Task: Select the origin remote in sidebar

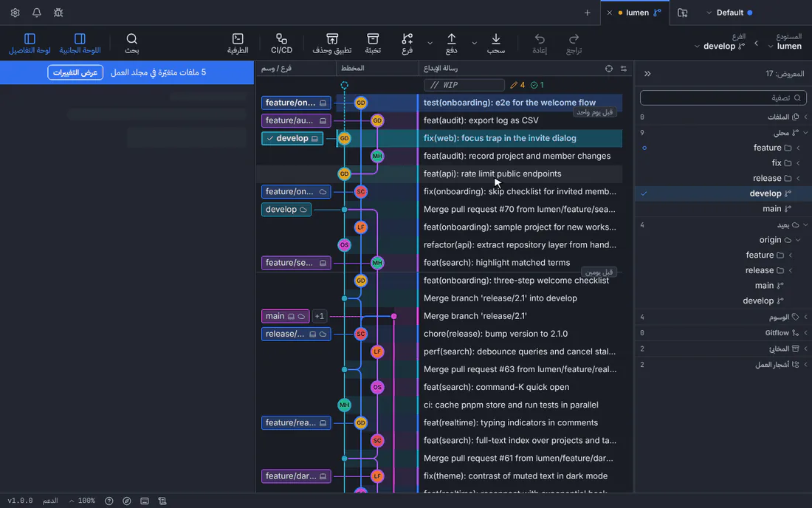Action: [x=723, y=240]
